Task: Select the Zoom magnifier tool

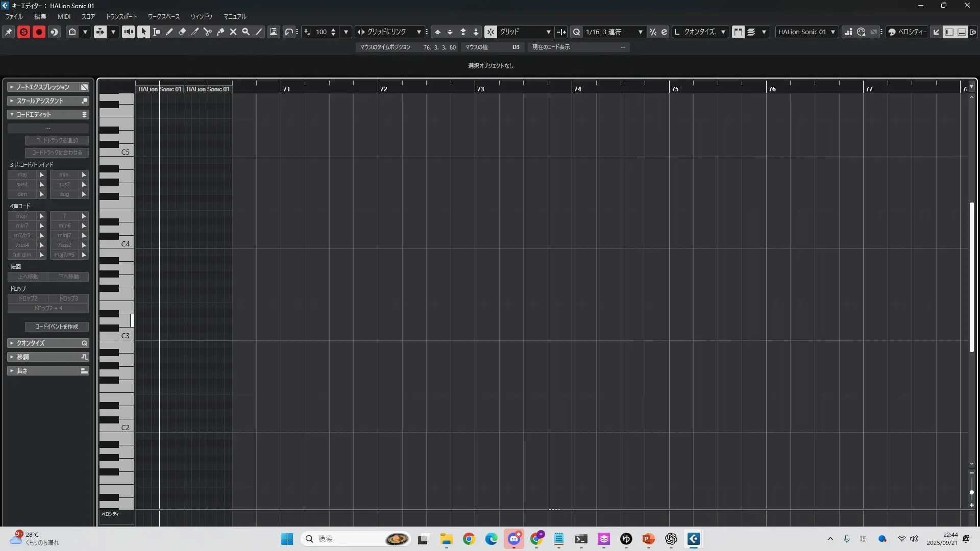Action: (x=246, y=32)
